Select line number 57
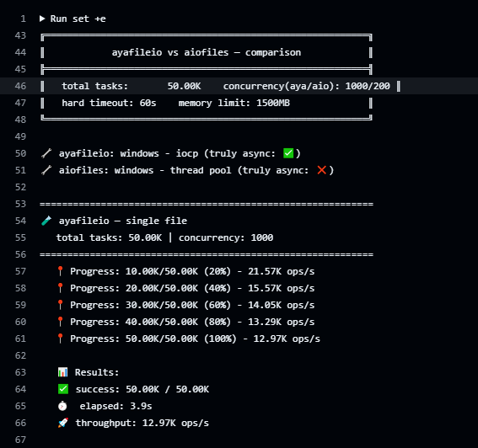This screenshot has height=448, width=478. coord(20,271)
